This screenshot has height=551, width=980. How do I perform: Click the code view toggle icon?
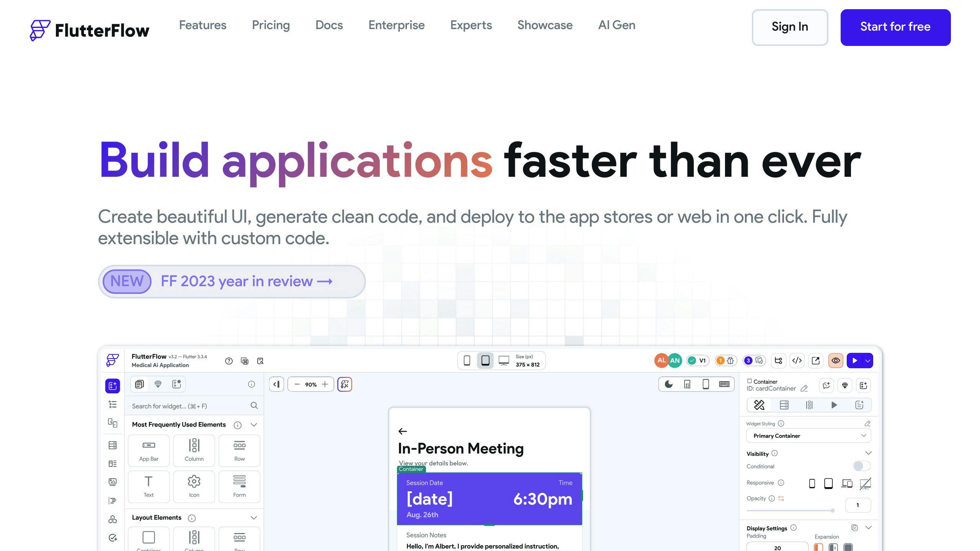point(796,360)
